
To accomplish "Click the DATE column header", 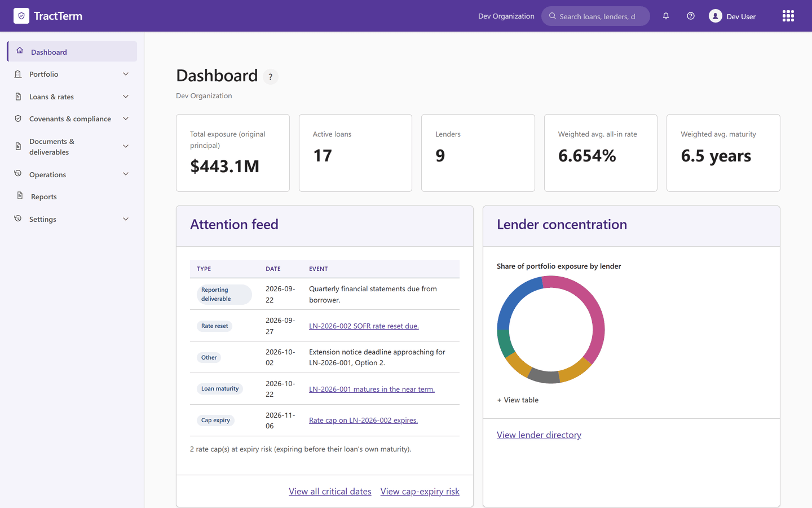I will pos(273,269).
